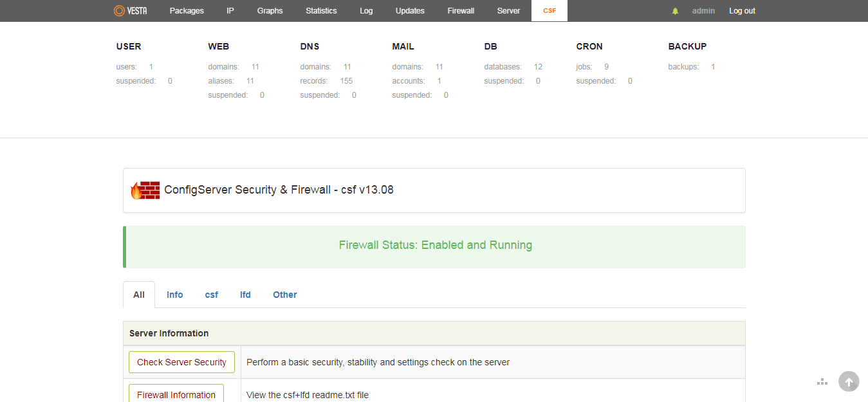
Task: Click 'Perform a basic security' description text
Action: coord(378,362)
